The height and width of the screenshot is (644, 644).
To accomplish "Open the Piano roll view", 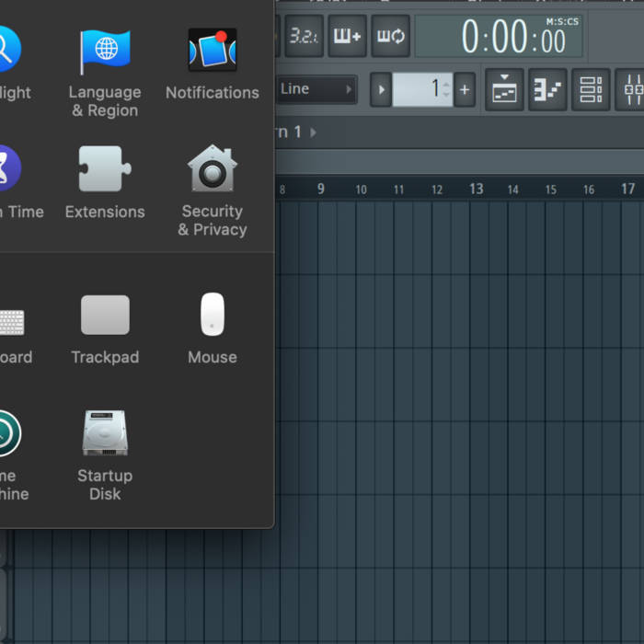I will point(547,89).
